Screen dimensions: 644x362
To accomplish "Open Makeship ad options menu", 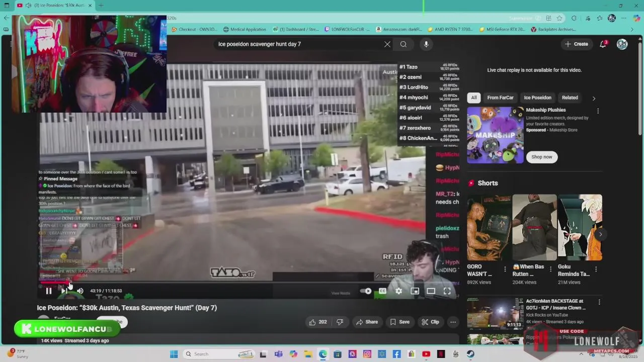I will coord(598,111).
